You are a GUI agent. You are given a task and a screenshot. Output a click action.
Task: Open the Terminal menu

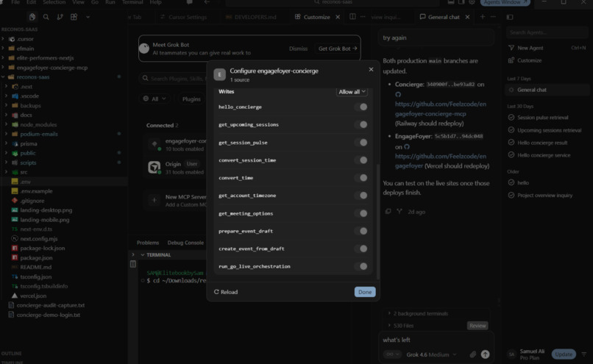click(x=132, y=2)
